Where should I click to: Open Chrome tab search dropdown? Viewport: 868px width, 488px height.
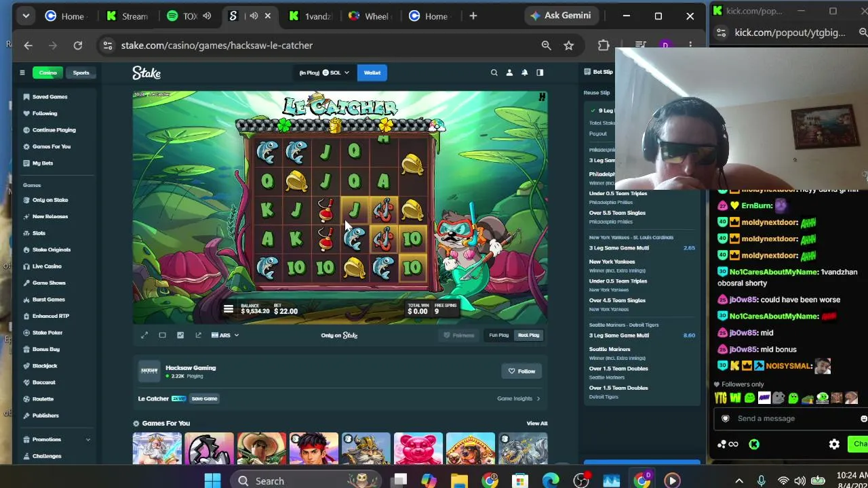pyautogui.click(x=26, y=16)
